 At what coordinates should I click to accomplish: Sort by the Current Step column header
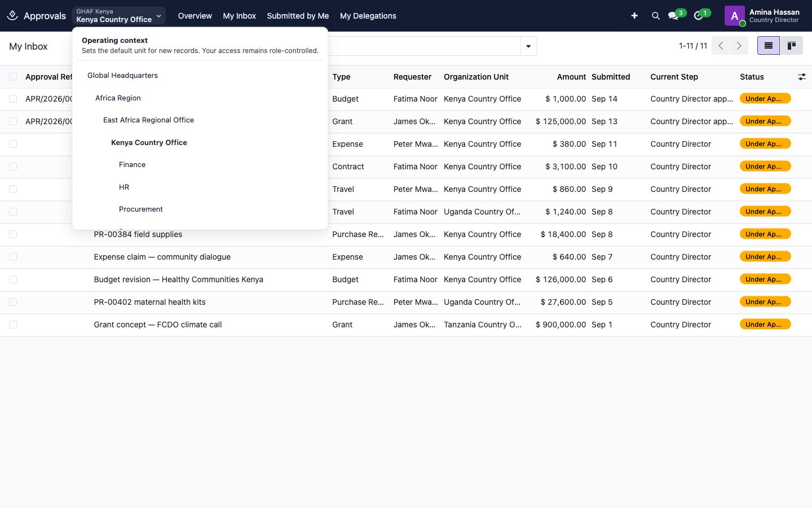pyautogui.click(x=674, y=77)
